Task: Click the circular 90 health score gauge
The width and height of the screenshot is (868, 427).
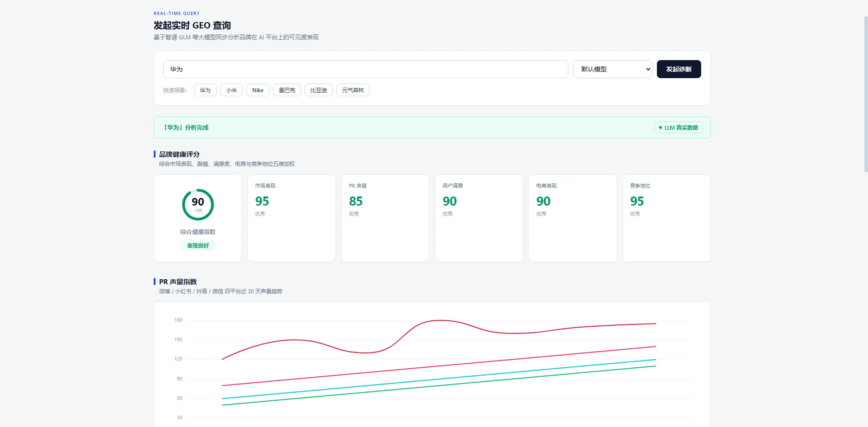Action: click(198, 205)
